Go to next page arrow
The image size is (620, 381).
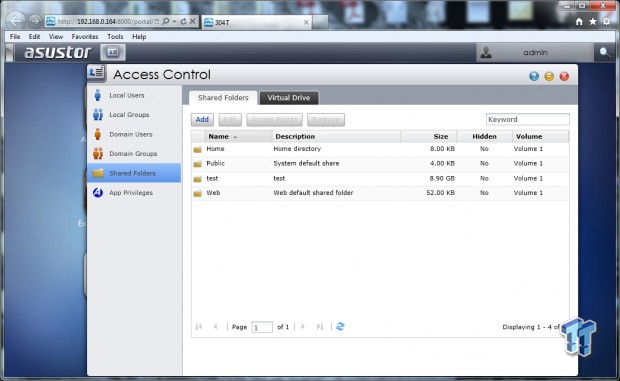(x=303, y=326)
